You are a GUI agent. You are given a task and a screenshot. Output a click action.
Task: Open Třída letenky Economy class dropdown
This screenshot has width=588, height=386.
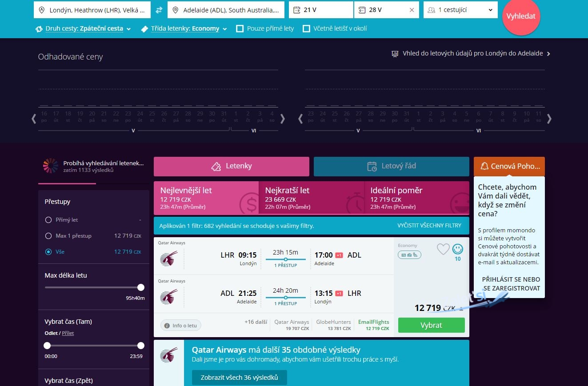(x=184, y=29)
